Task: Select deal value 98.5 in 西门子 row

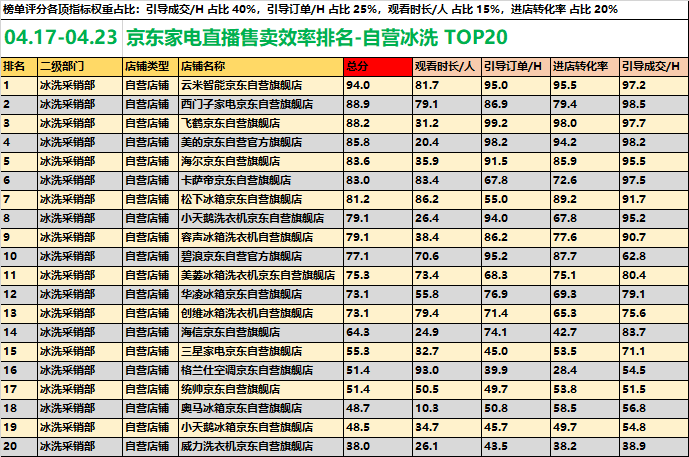Action: [654, 105]
